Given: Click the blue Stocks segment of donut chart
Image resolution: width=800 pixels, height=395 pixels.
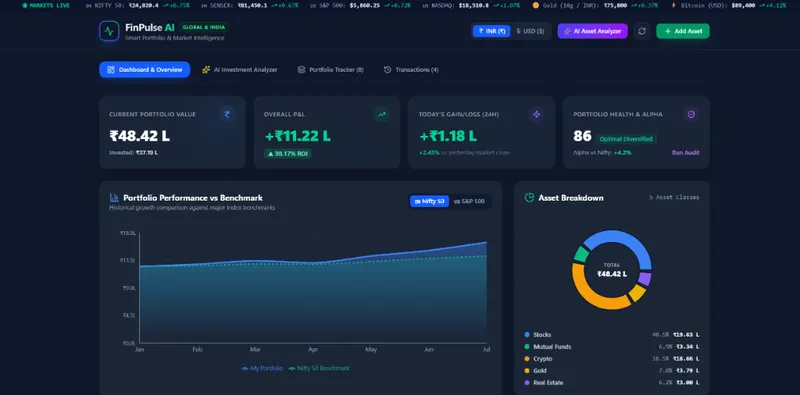Looking at the screenshot, I should click(630, 242).
